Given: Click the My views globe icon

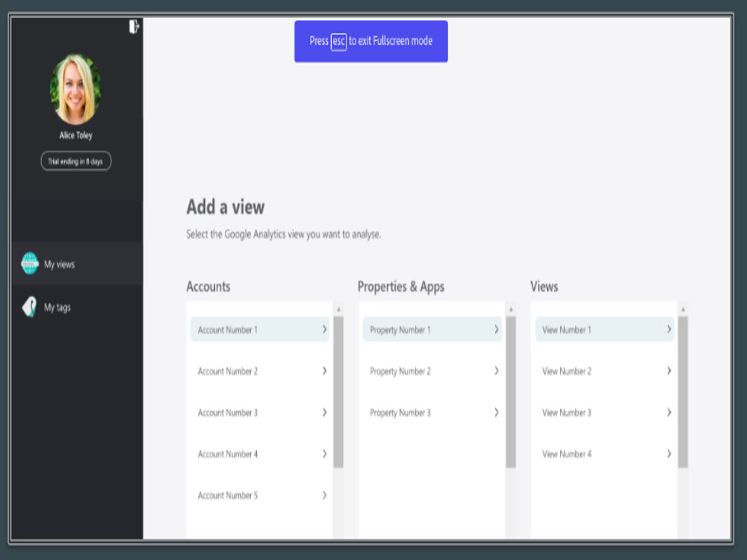Looking at the screenshot, I should [30, 264].
